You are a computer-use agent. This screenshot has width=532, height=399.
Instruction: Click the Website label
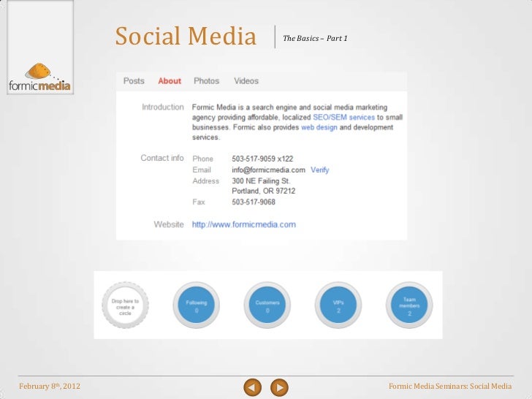169,224
